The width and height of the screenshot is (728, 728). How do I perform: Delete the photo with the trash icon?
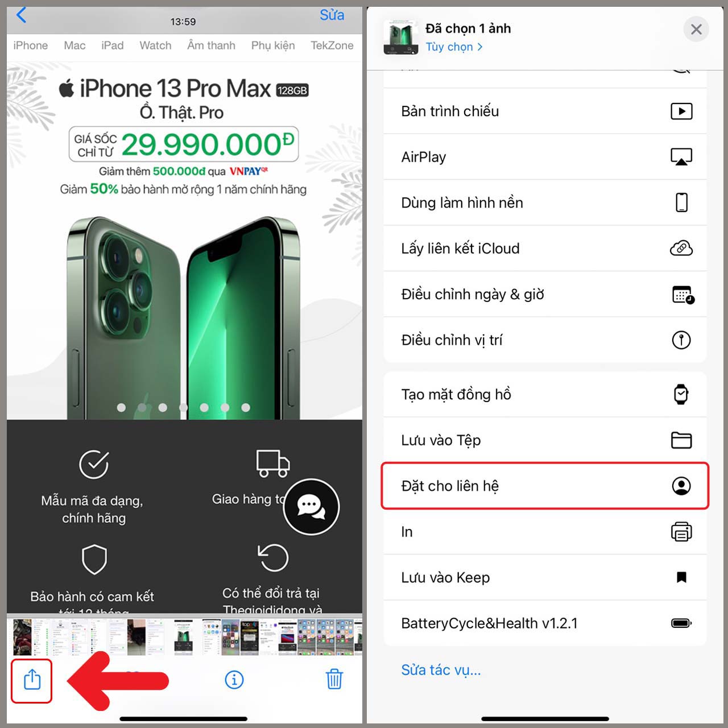(334, 679)
